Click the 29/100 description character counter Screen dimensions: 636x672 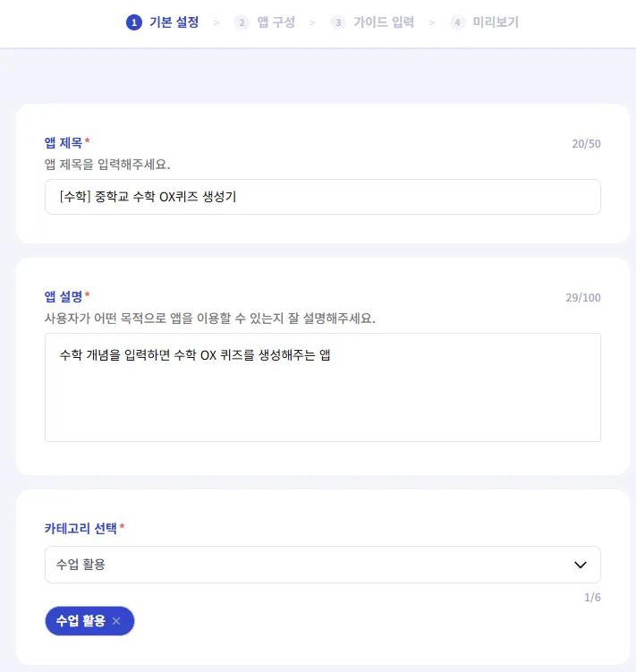[x=582, y=297]
